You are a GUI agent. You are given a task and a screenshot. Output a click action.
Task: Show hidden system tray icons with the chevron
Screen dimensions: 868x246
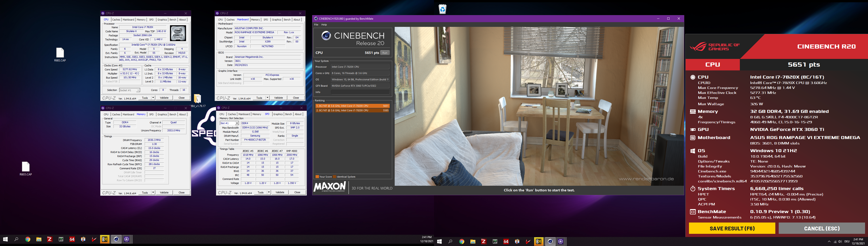(x=829, y=242)
